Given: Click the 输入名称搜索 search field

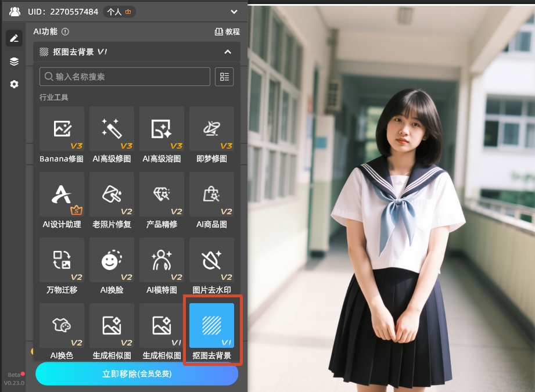Looking at the screenshot, I should coord(125,77).
